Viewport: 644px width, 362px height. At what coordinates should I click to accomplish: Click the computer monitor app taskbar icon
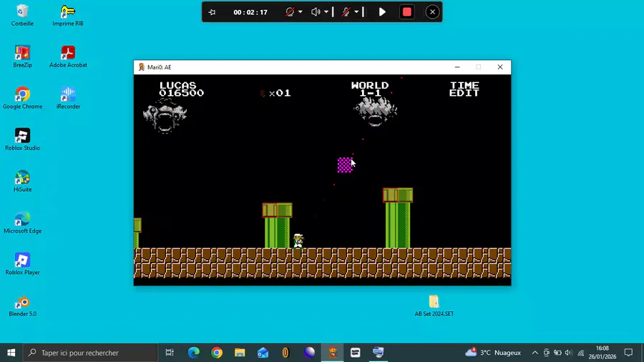[x=379, y=353]
